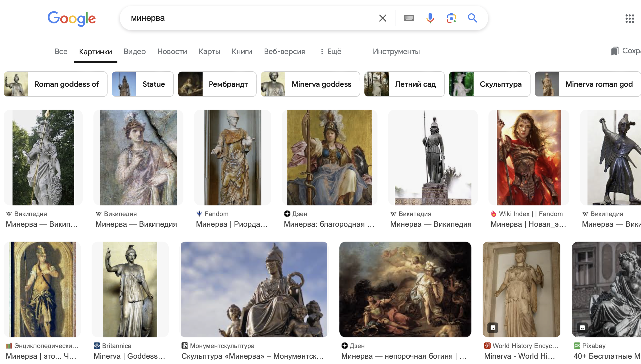Open the saved items bookmark icon
The width and height of the screenshot is (641, 364).
[x=615, y=51]
